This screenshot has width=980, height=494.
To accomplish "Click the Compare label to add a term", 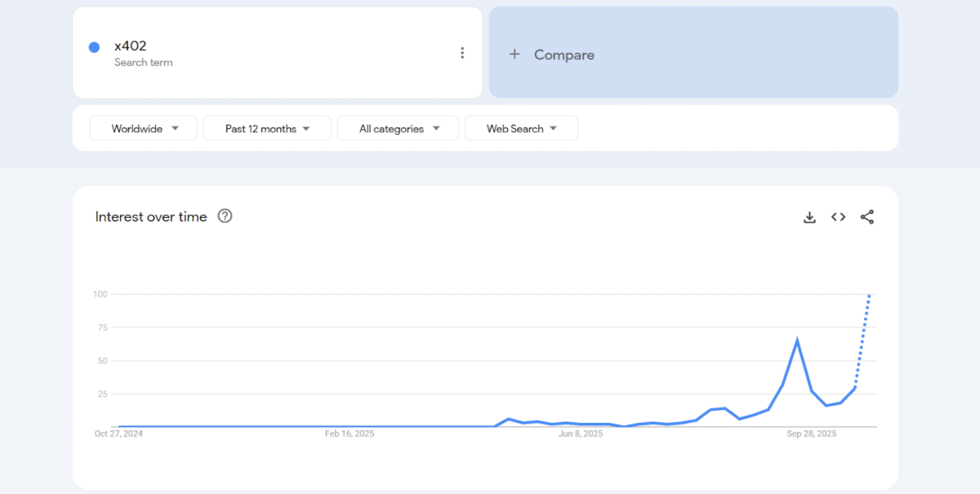I will click(x=563, y=55).
